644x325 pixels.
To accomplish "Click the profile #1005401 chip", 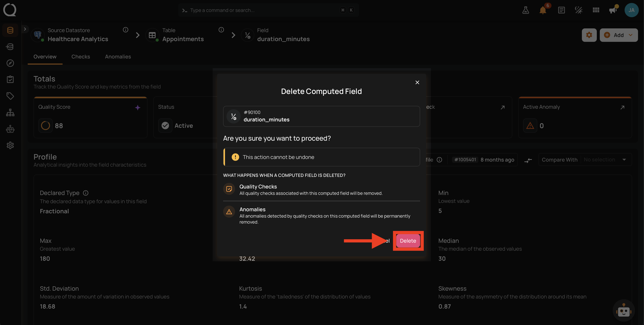I will point(465,160).
